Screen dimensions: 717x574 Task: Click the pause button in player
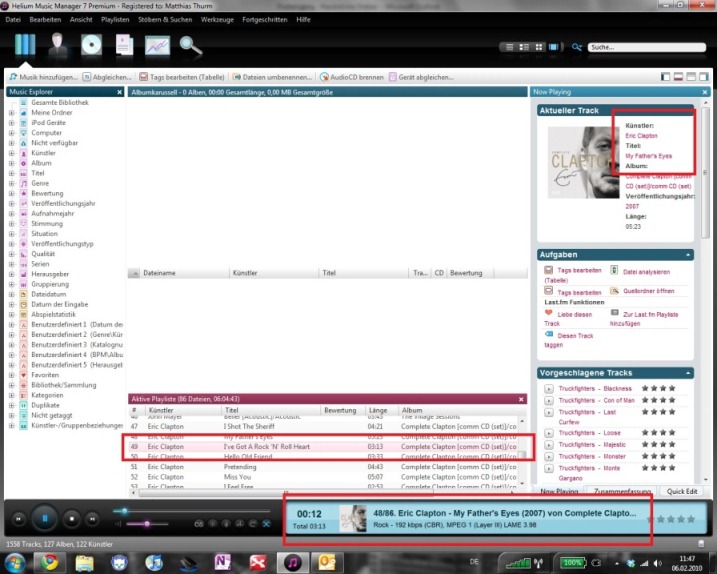[45, 519]
